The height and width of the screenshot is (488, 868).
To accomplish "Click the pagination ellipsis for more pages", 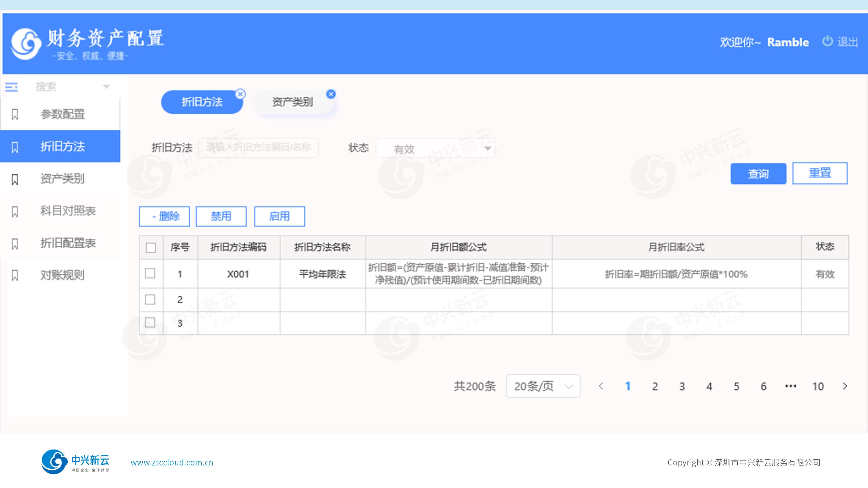I will tap(790, 386).
